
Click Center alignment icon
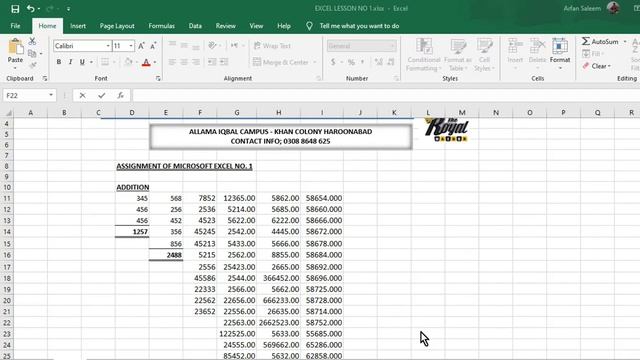click(x=184, y=62)
